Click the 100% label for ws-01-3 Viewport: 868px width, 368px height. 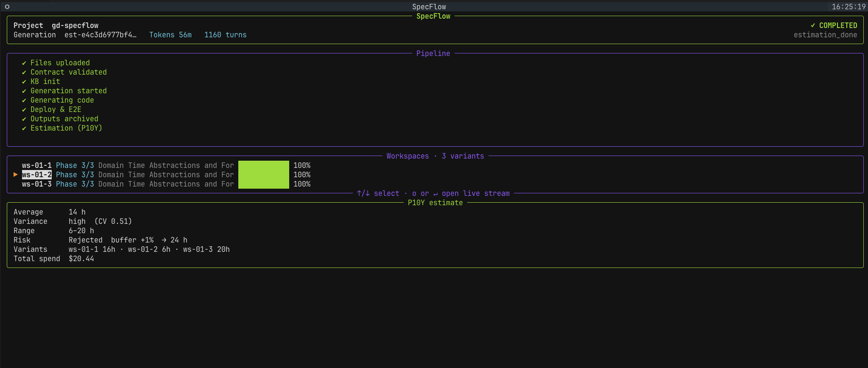click(302, 184)
